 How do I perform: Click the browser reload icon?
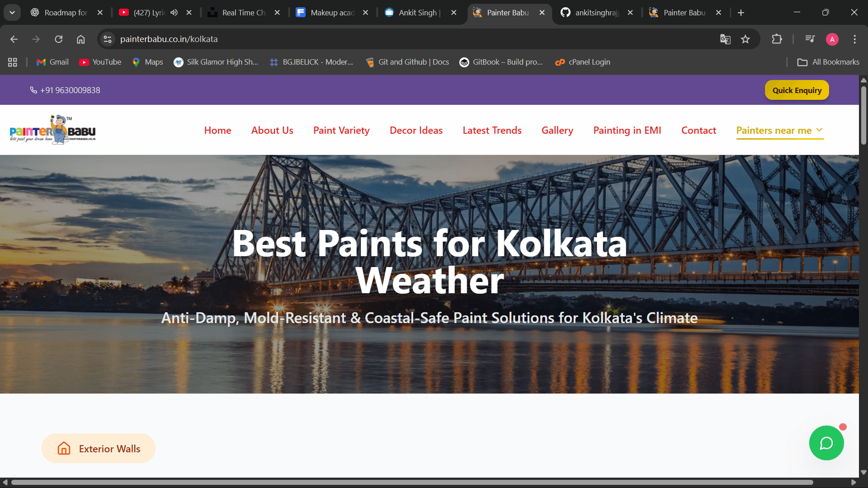point(59,39)
